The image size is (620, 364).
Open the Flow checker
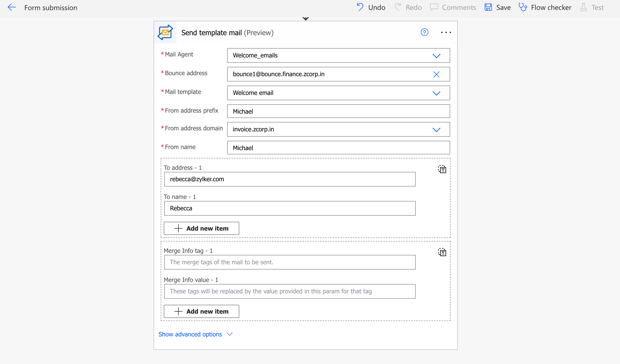click(545, 7)
